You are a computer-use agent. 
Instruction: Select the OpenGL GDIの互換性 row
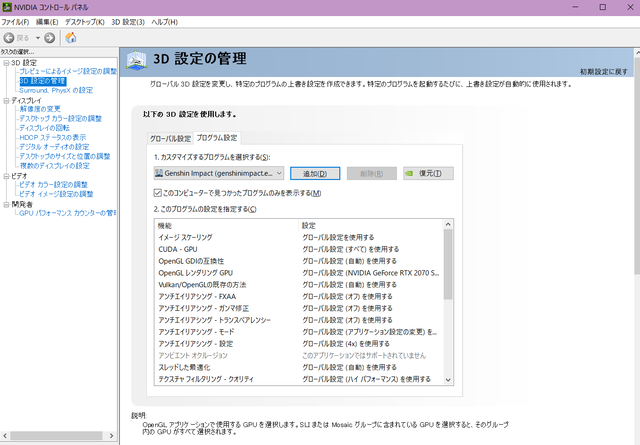coord(299,261)
